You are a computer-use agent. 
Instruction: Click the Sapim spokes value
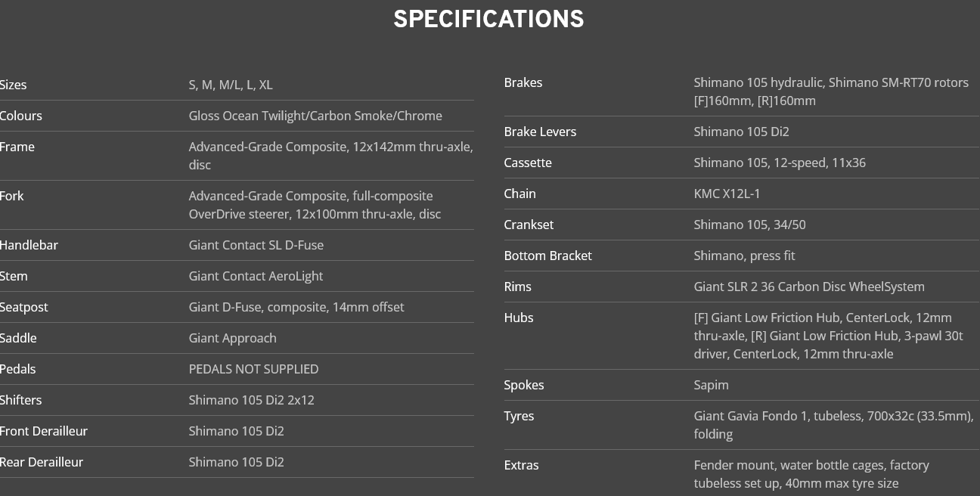click(711, 385)
